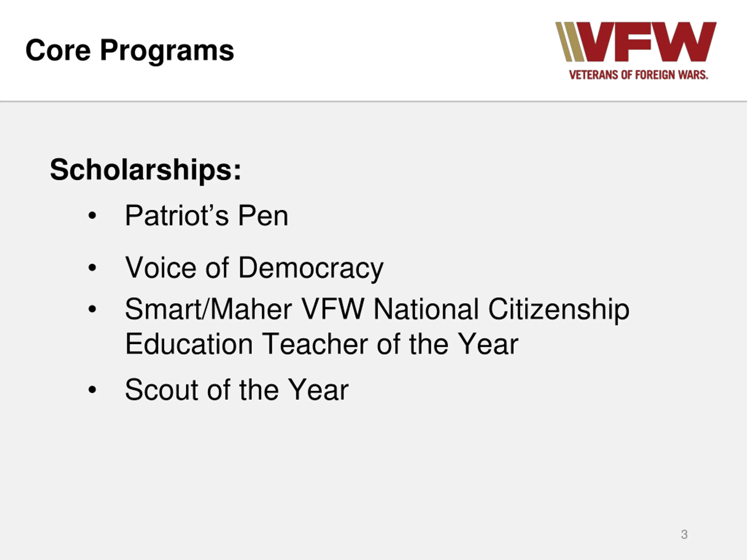Image resolution: width=747 pixels, height=560 pixels.
Task: Click the bullet point before Smart/Maher
Action: tap(92, 309)
